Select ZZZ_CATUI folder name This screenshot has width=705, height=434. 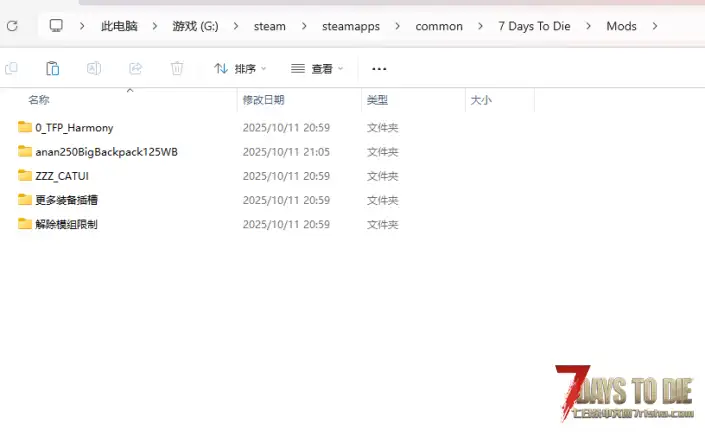click(x=62, y=176)
